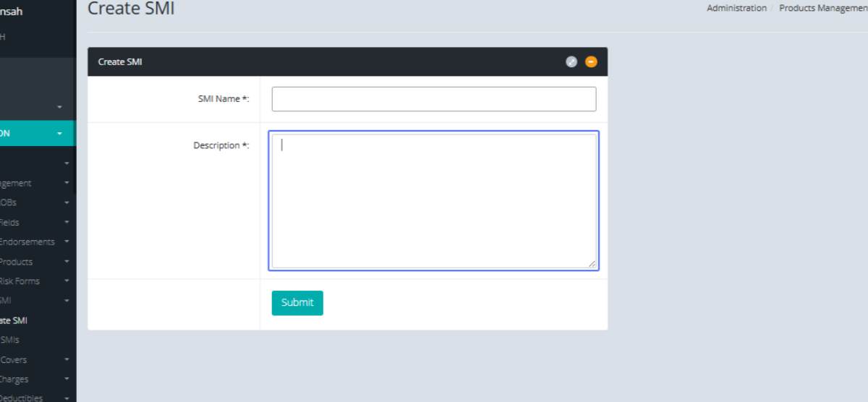Focus the Description text area

pos(434,201)
